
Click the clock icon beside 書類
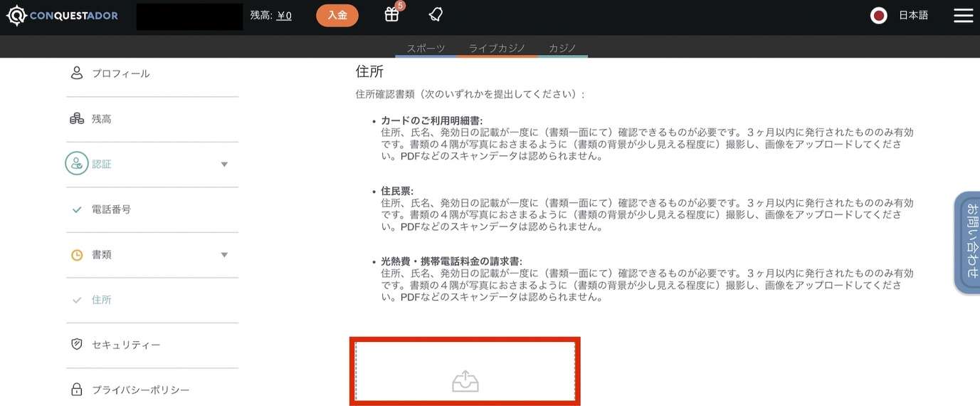(x=77, y=255)
